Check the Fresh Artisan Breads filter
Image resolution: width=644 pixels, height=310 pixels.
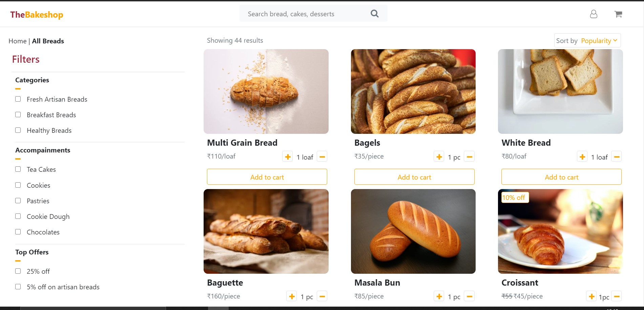click(x=18, y=99)
